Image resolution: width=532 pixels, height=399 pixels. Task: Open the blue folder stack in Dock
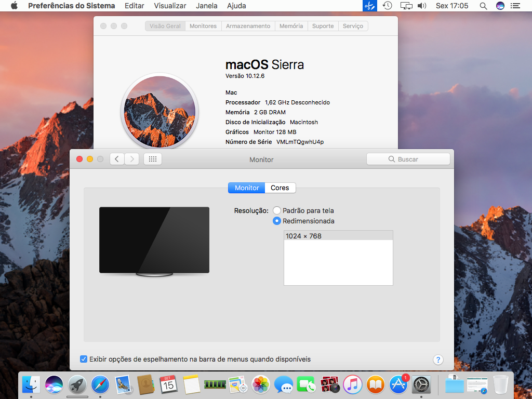pyautogui.click(x=454, y=385)
